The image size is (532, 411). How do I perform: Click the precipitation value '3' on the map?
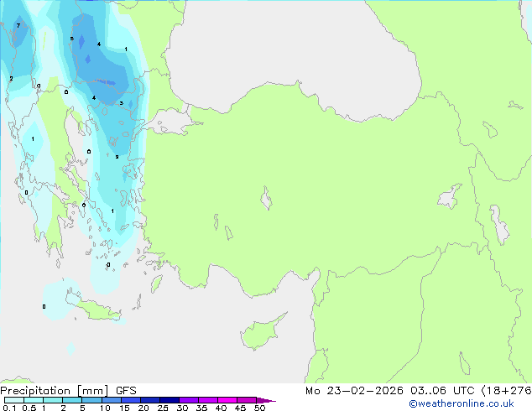121,103
